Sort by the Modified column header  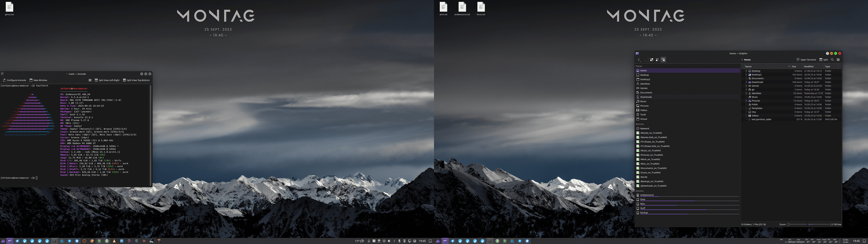pos(813,66)
